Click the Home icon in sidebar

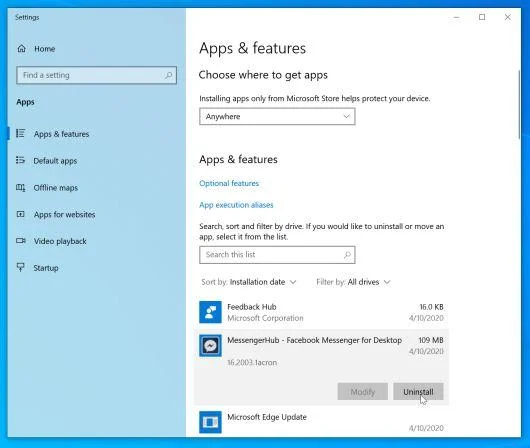[x=22, y=49]
